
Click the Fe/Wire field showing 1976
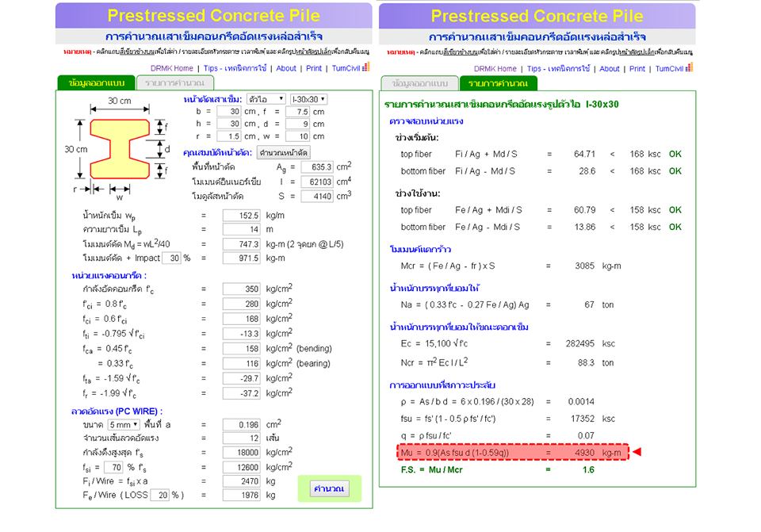click(241, 495)
